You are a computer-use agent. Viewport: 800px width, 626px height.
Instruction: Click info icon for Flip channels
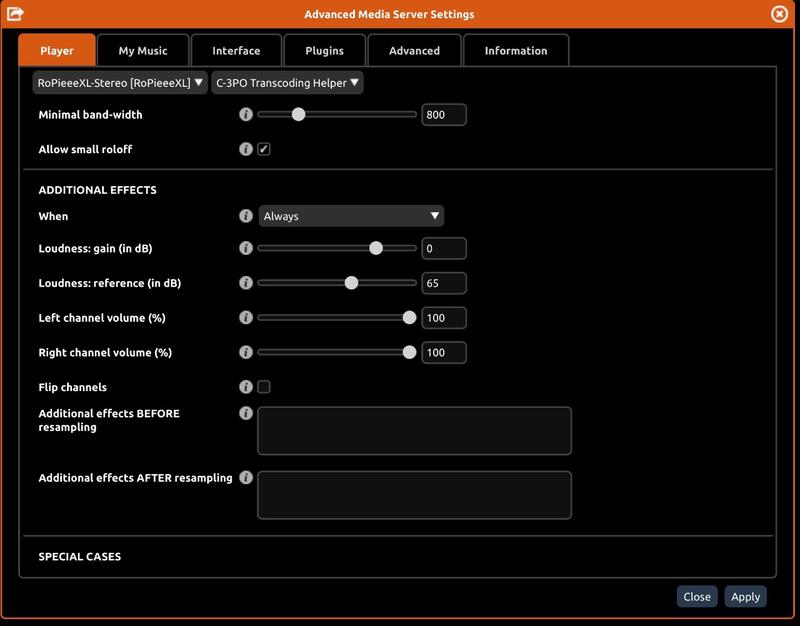(x=246, y=387)
